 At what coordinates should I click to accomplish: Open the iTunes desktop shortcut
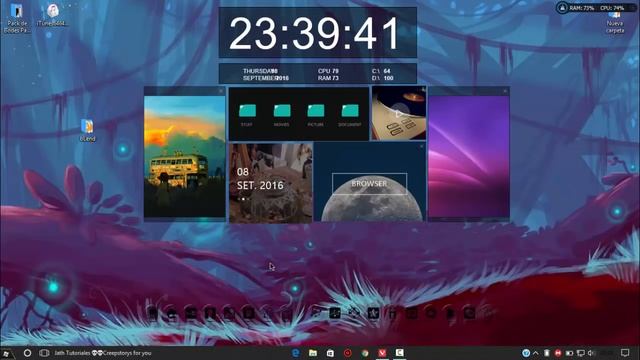(x=53, y=16)
